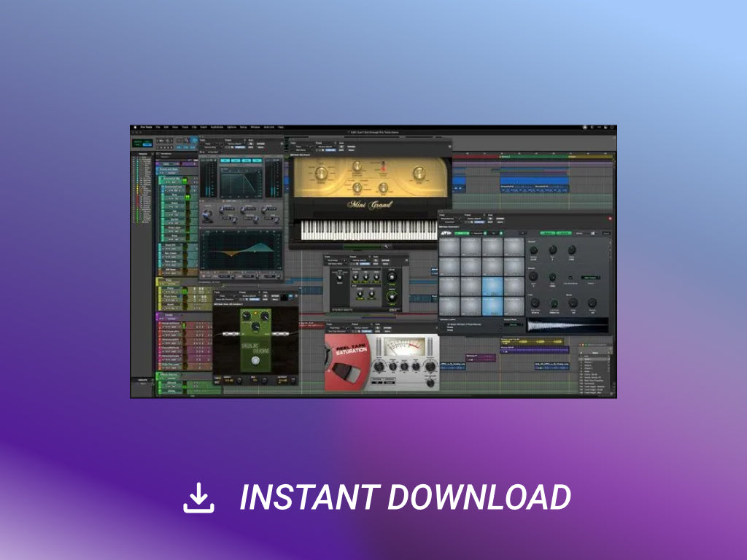Adjust the large left Mini Grand knob

[321, 173]
